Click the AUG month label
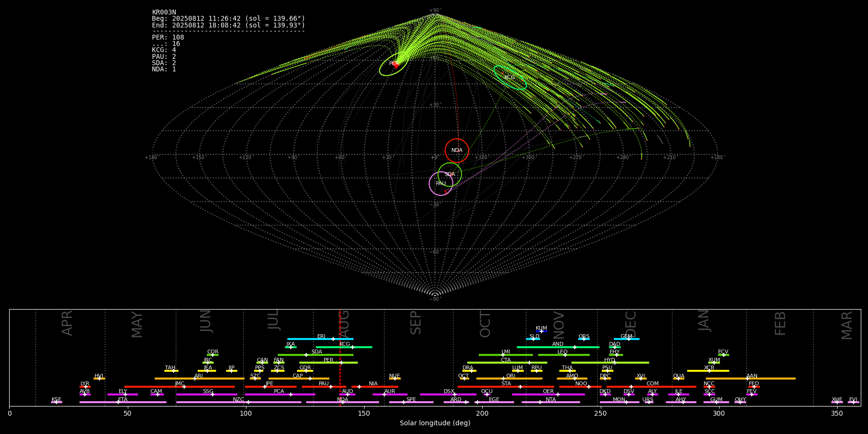Image resolution: width=868 pixels, height=434 pixels. [344, 325]
